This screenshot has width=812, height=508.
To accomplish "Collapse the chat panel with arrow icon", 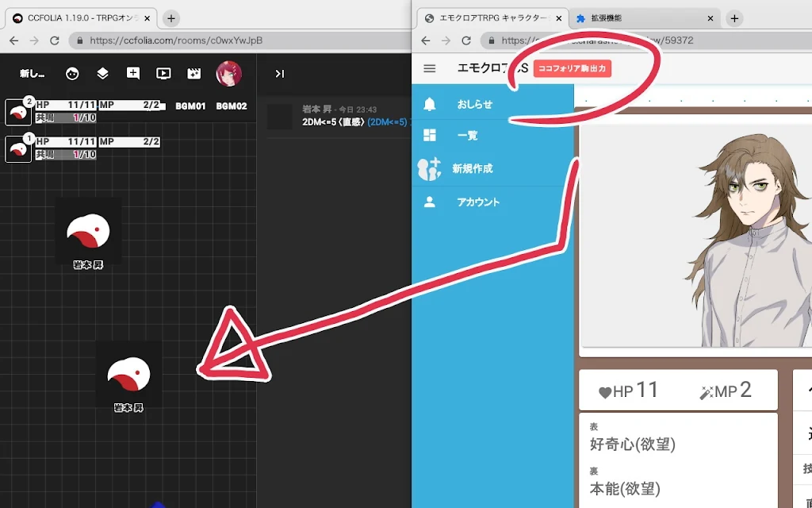I will tap(280, 74).
